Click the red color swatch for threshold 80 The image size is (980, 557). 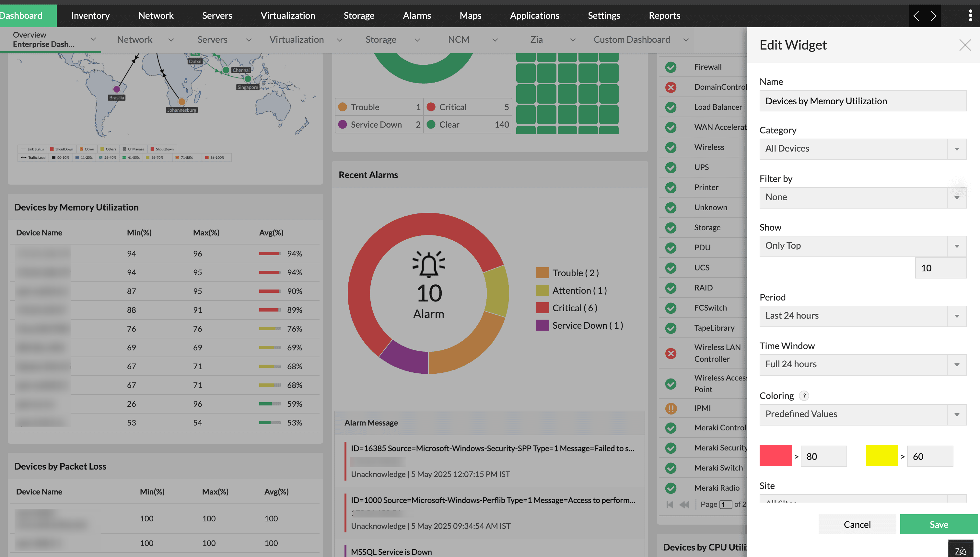click(776, 456)
